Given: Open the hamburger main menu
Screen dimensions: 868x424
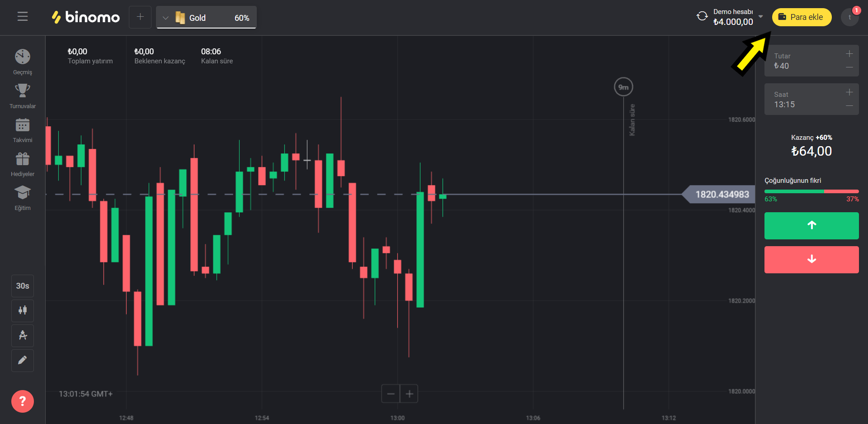Looking at the screenshot, I should tap(23, 17).
